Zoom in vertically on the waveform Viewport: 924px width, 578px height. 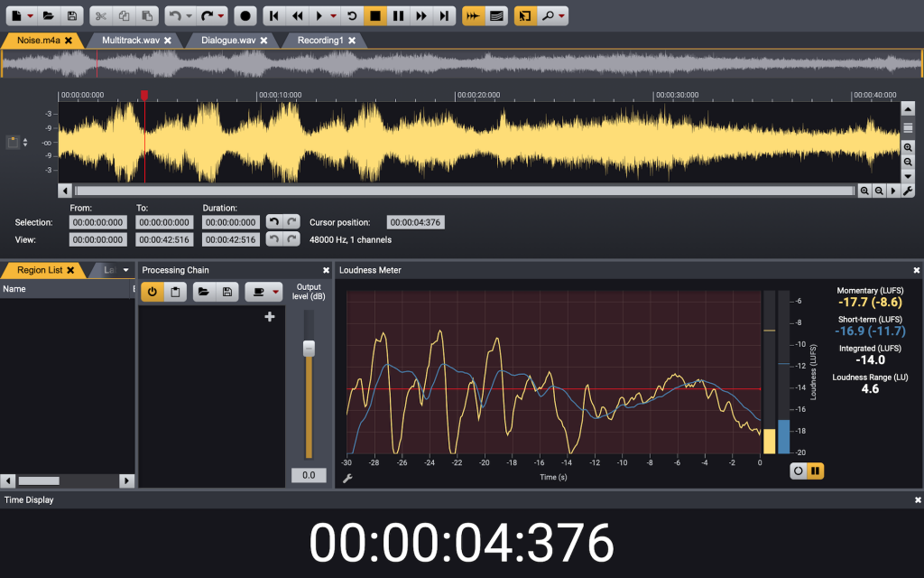(x=908, y=147)
